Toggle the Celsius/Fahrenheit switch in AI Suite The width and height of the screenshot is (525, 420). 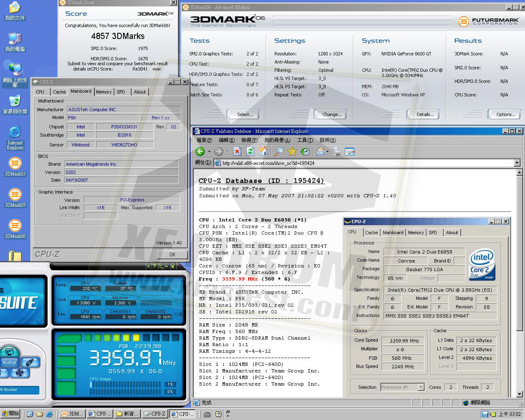[160, 267]
